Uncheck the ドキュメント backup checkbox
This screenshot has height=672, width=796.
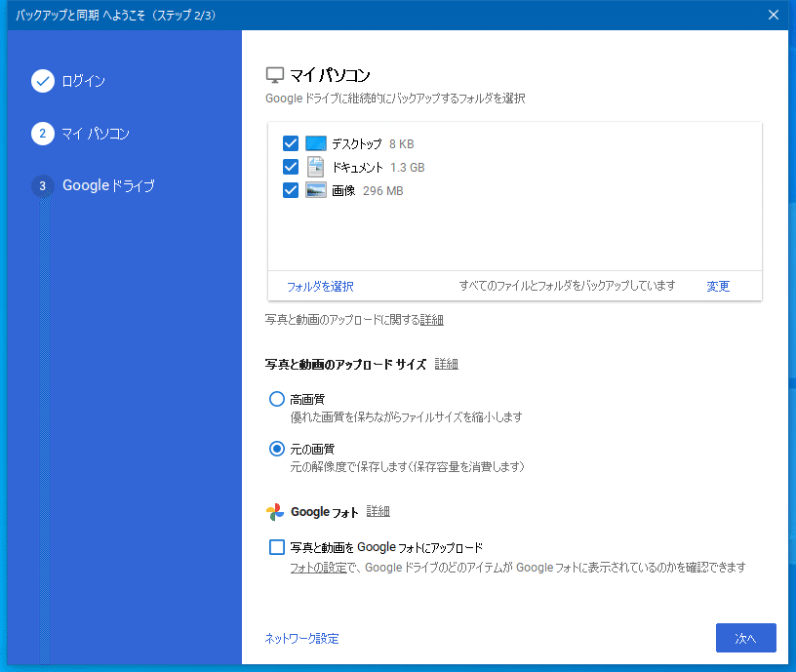[290, 166]
